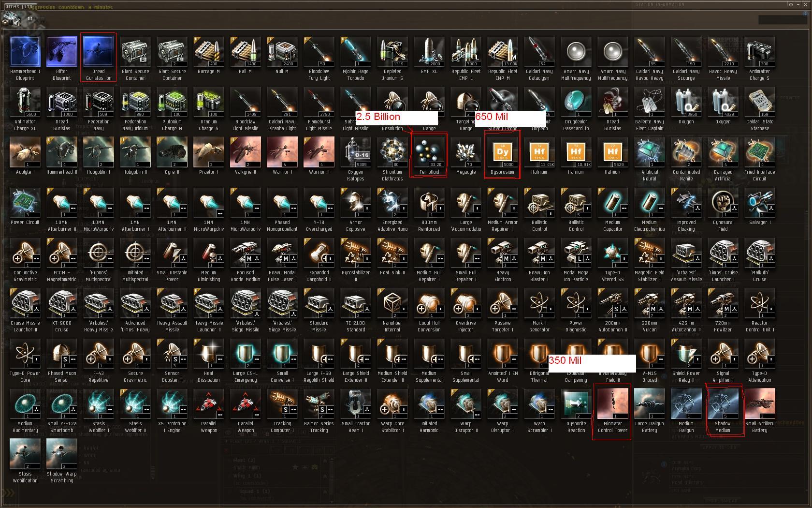Click the item filter search field
812x508 pixels.
783,19
